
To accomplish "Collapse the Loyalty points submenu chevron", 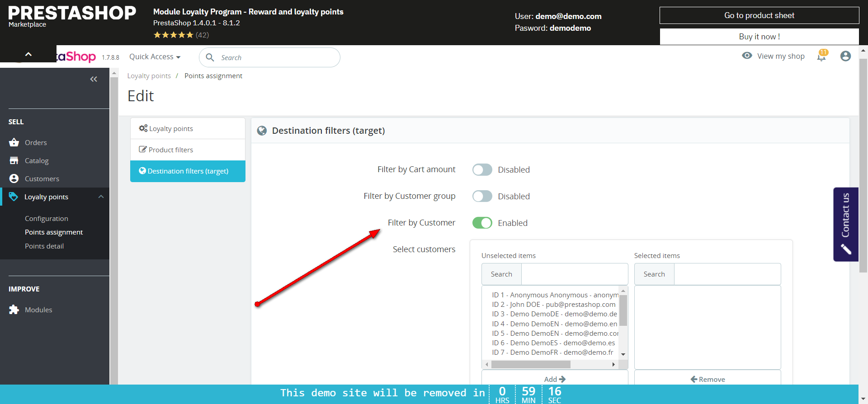I will 101,197.
